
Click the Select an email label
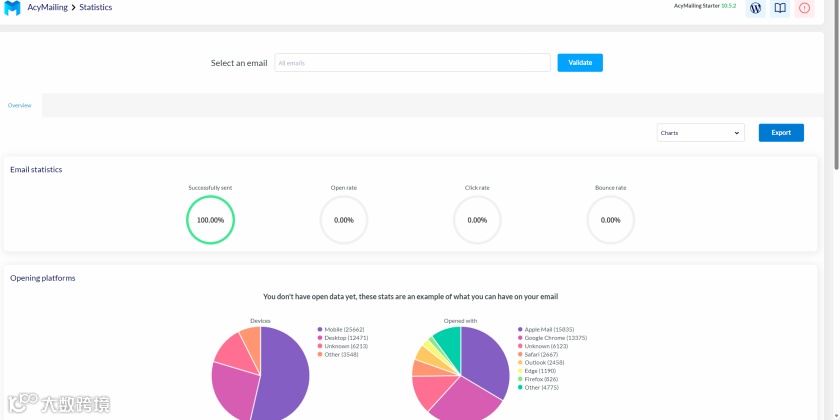point(239,63)
